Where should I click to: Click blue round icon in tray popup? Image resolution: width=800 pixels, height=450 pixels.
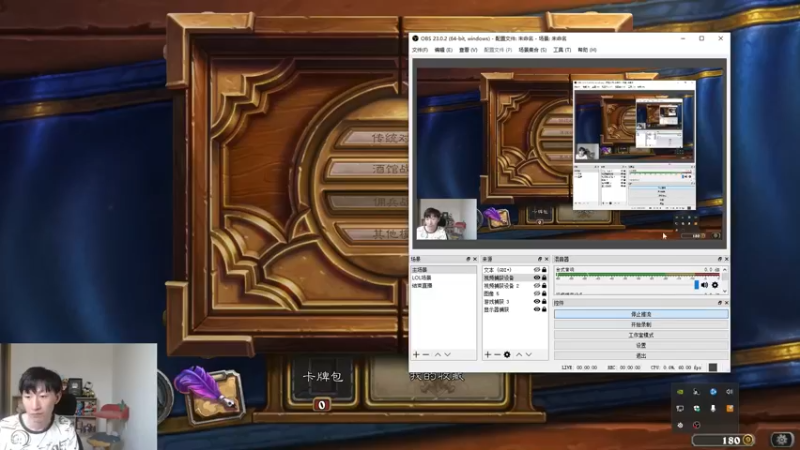(x=713, y=392)
